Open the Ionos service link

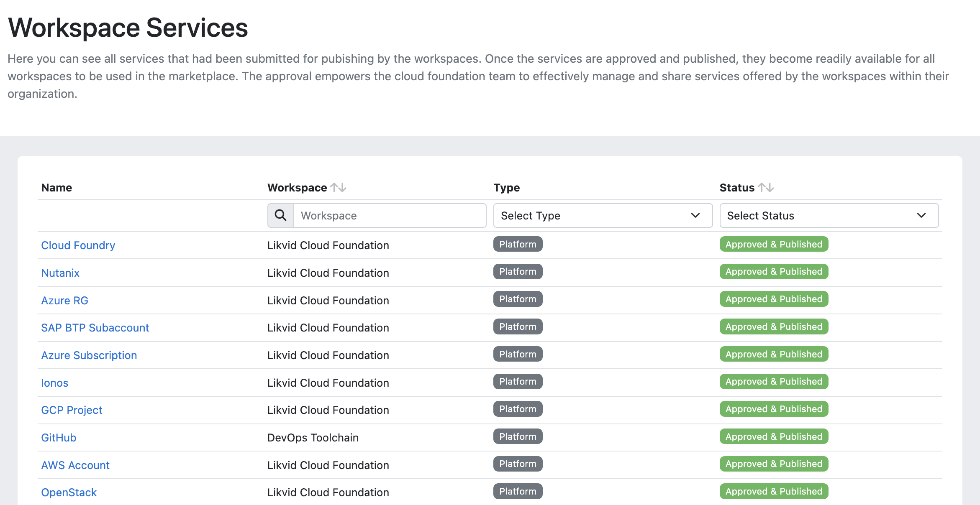[x=55, y=383]
